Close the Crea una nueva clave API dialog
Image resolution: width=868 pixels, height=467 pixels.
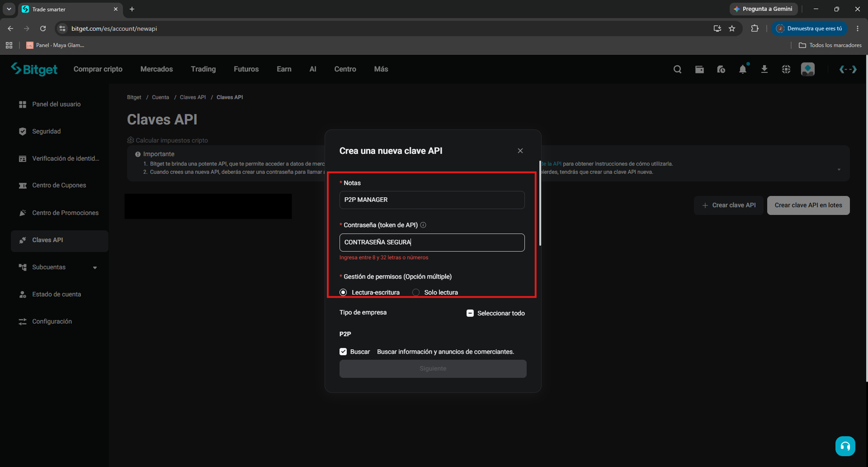click(520, 151)
